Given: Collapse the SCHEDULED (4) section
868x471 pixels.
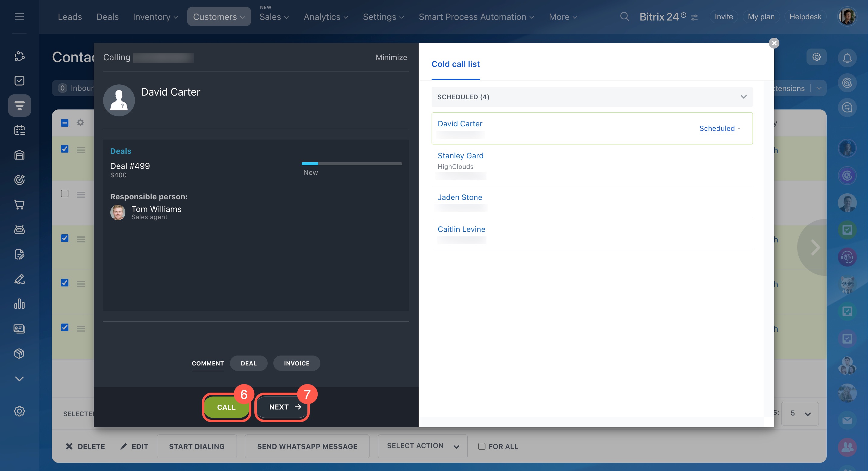Looking at the screenshot, I should pyautogui.click(x=743, y=97).
